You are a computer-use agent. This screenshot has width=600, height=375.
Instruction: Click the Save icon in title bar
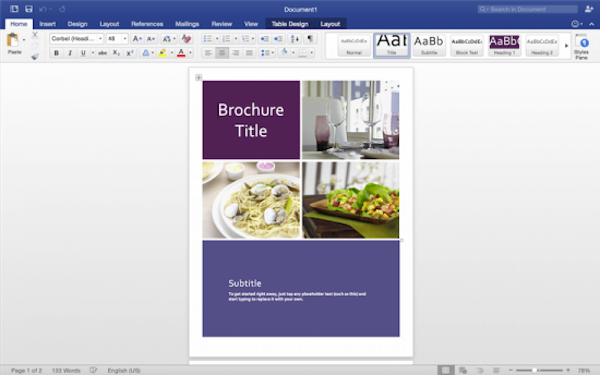pyautogui.click(x=29, y=9)
